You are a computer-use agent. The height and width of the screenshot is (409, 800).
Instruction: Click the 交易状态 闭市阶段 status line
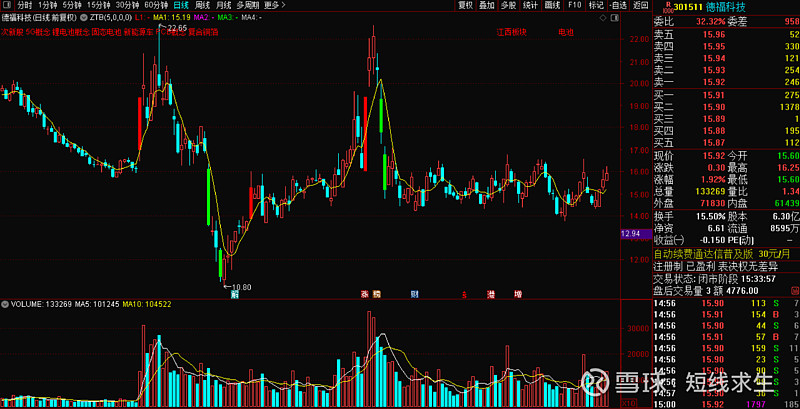click(715, 279)
